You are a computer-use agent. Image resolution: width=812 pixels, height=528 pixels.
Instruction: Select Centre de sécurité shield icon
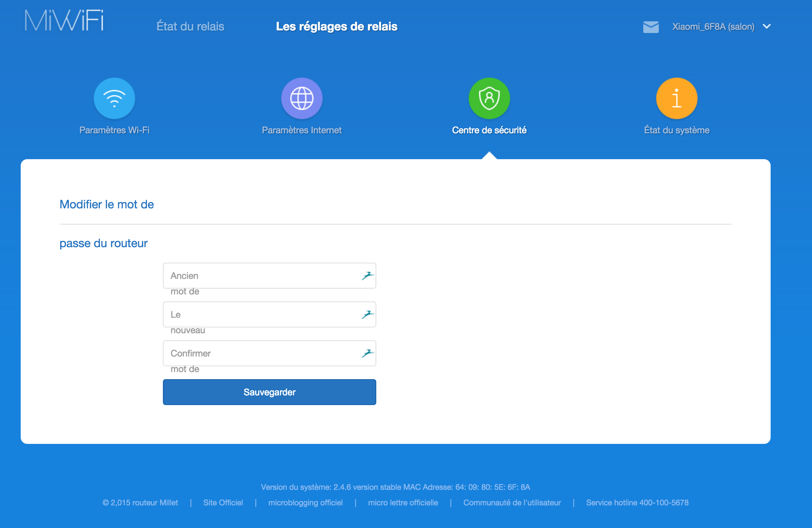pos(489,98)
